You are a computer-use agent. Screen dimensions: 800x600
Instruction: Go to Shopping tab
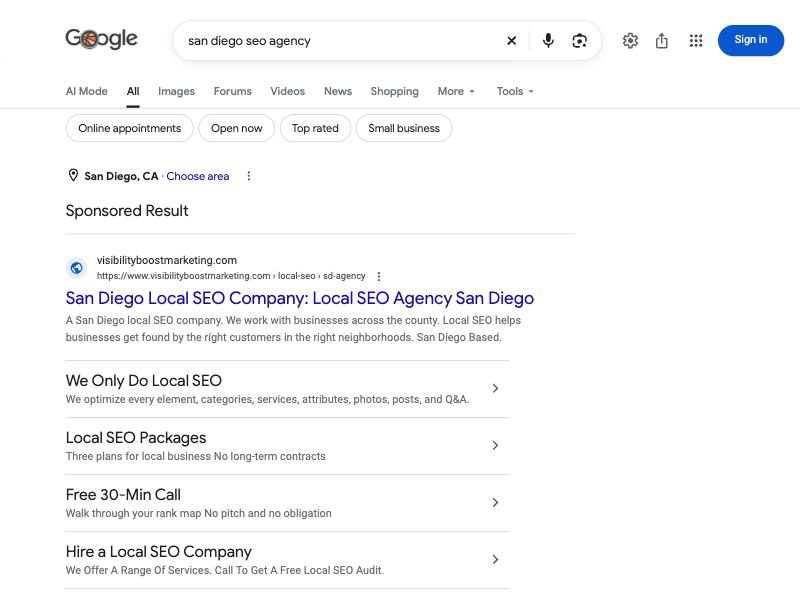(x=394, y=91)
